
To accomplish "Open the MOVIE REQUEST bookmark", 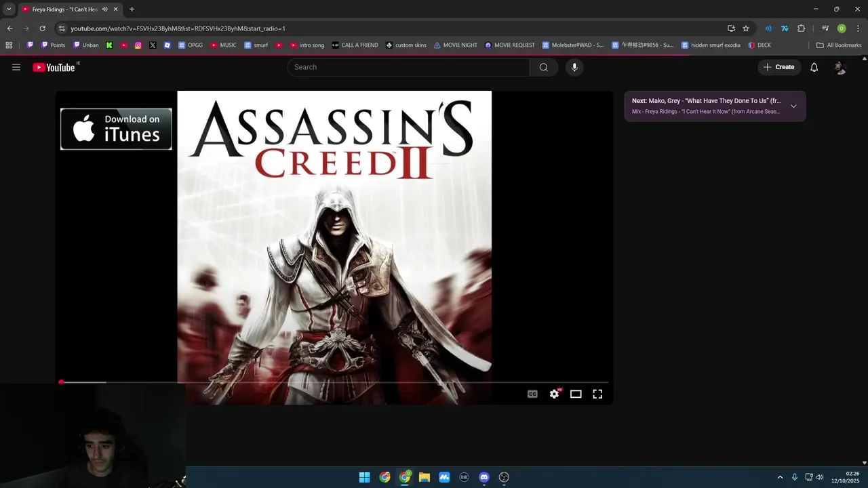I will (510, 45).
